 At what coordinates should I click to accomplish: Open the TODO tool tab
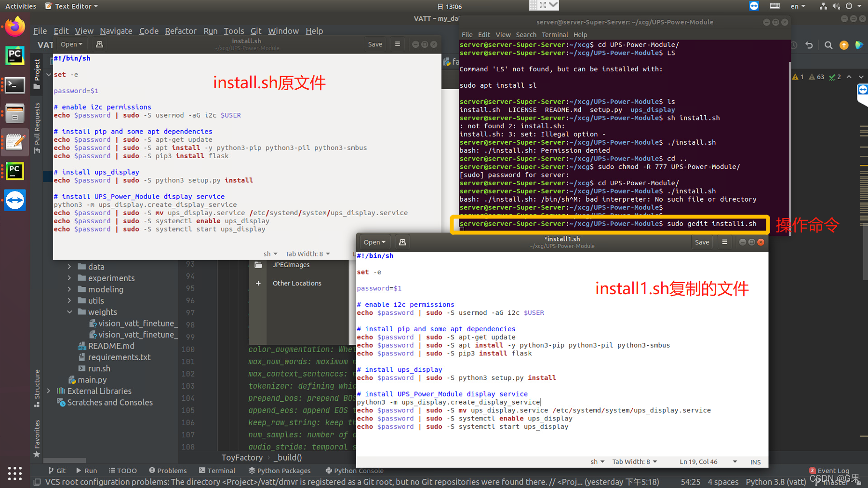(123, 471)
